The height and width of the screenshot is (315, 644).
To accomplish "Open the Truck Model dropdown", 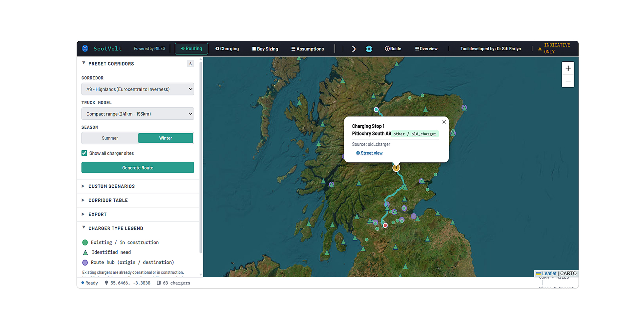I will [x=138, y=114].
